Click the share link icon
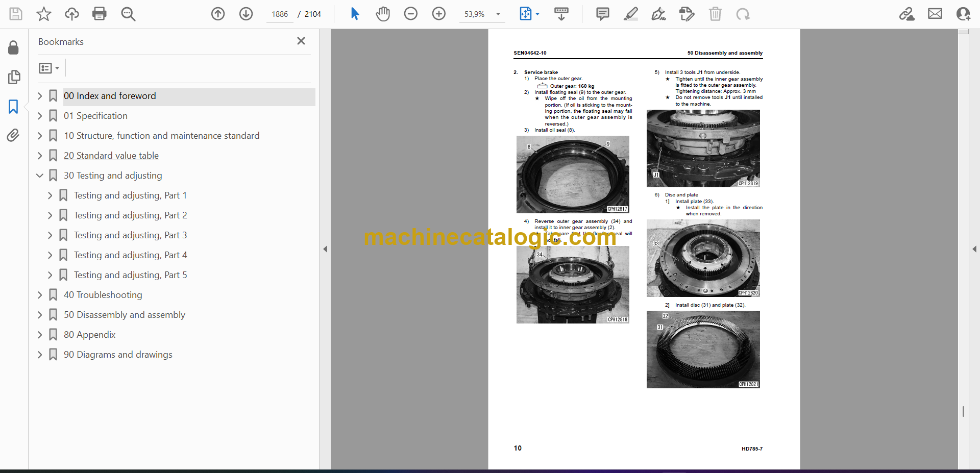 pyautogui.click(x=907, y=14)
